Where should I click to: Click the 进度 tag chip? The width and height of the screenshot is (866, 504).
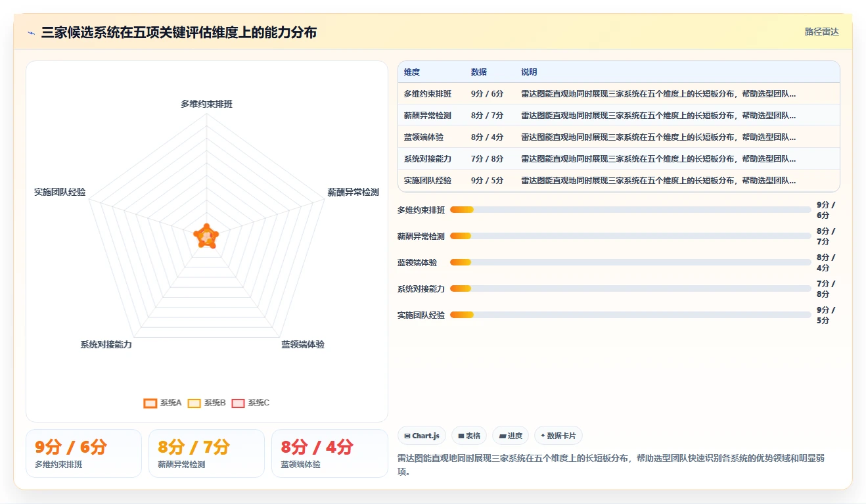511,436
